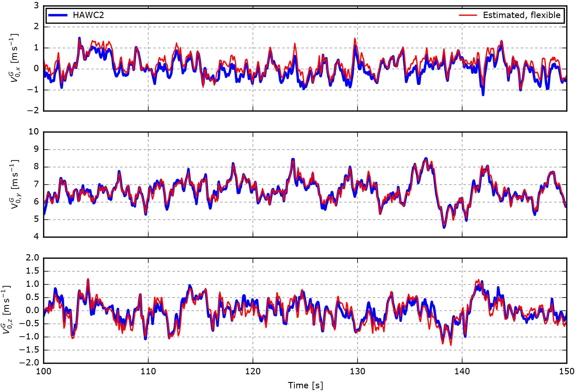Click tick label 10 on middle plot
This screenshot has height=392, width=576.
click(33, 132)
